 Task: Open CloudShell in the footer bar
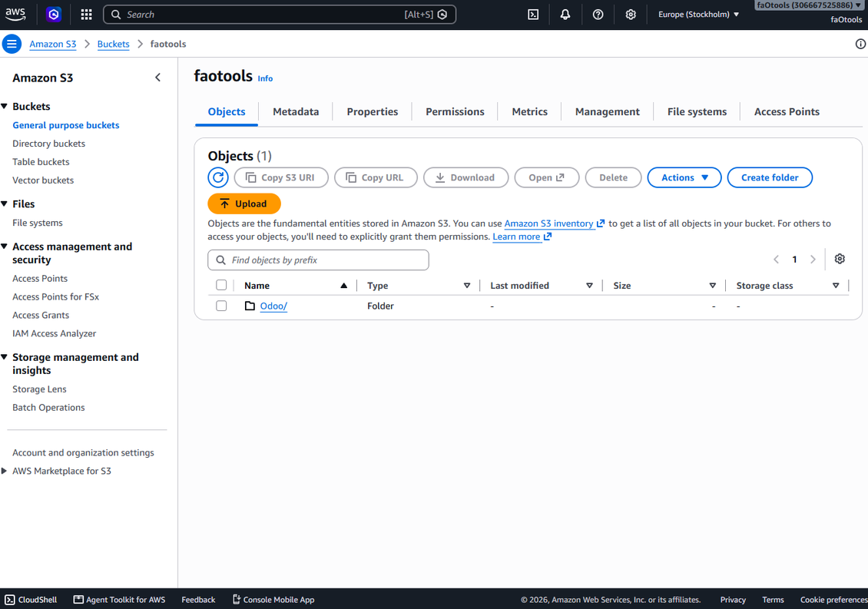tap(31, 600)
